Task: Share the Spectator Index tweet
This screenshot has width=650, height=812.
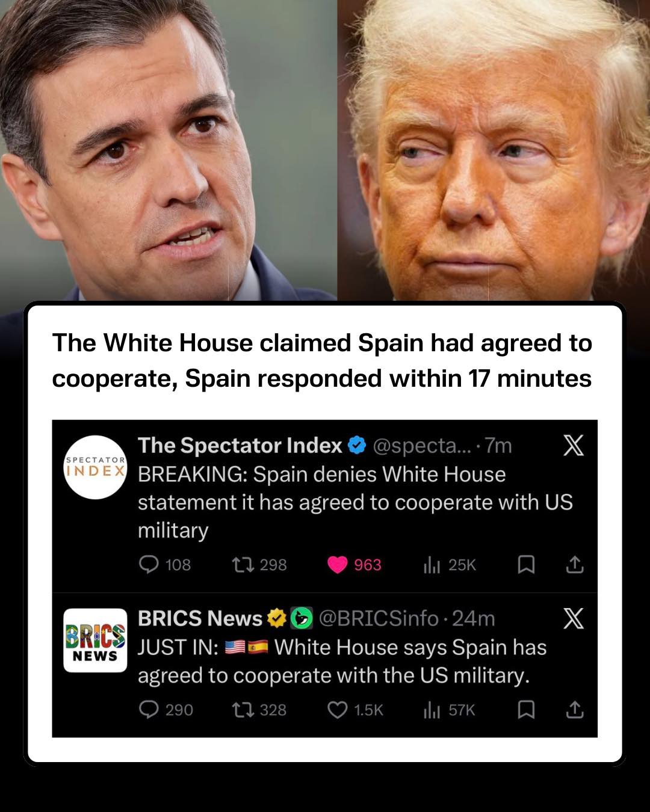Action: [x=575, y=564]
